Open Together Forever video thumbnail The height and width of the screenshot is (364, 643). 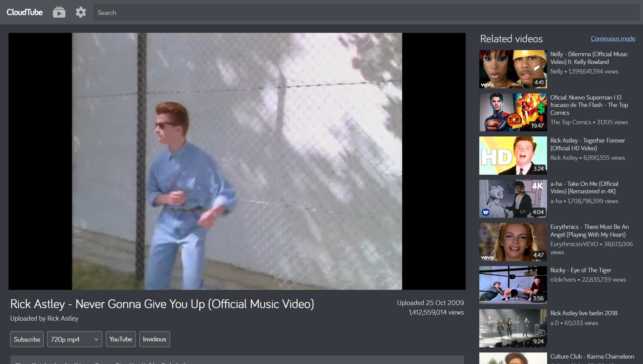(x=513, y=155)
